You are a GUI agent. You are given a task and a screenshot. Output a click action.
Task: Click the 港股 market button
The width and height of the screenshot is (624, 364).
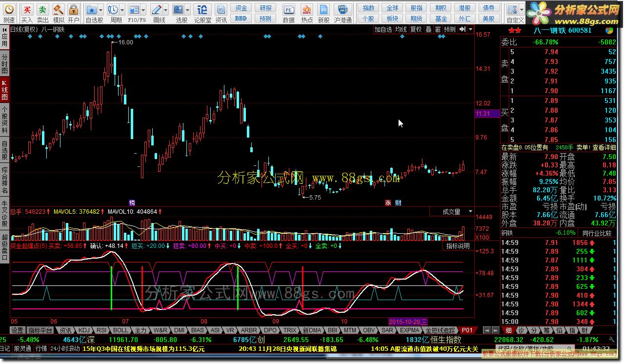click(x=464, y=8)
